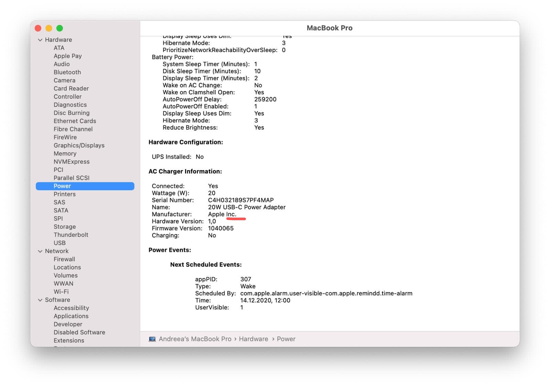Open Diagnostics hardware entry
This screenshot has width=550, height=387.
tap(70, 105)
